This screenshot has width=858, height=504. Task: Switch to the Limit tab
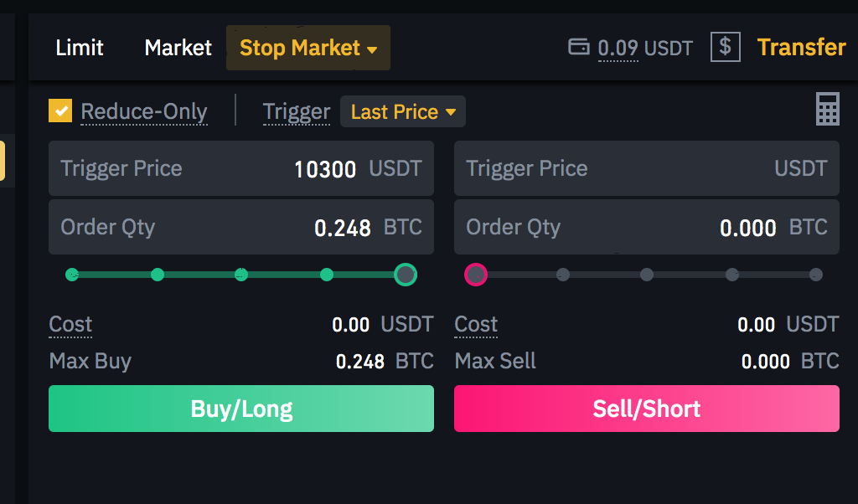[x=79, y=48]
